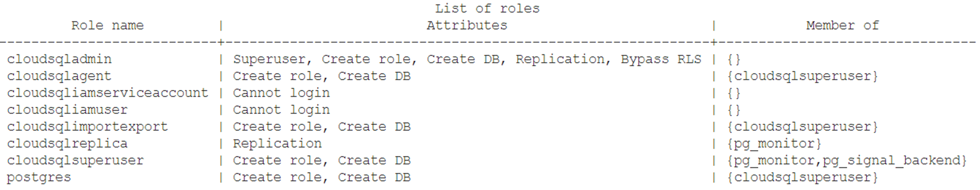Select the cloudsqlsuperuser role name
The width and height of the screenshot is (980, 190).
coord(75,161)
